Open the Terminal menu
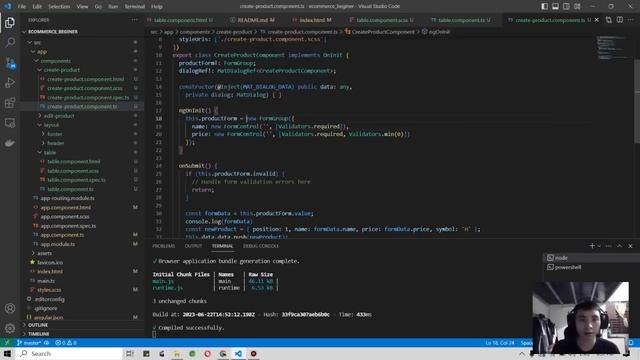The image size is (640, 360). (x=134, y=7)
